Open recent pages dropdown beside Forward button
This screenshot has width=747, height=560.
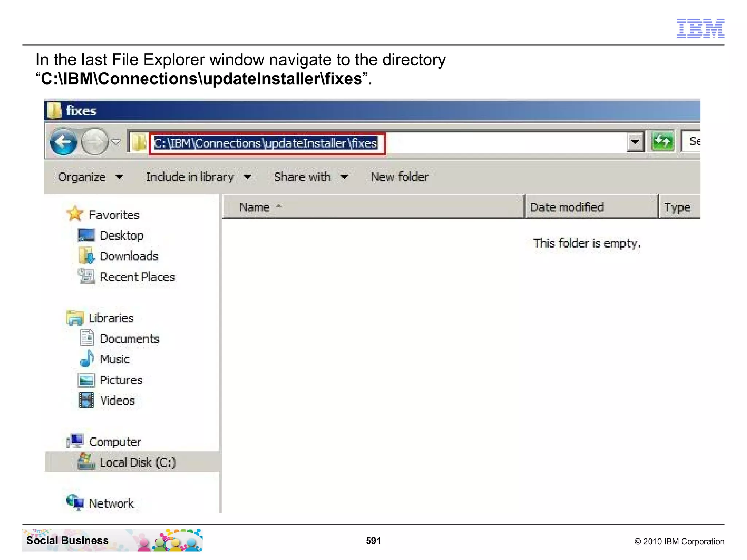click(116, 142)
